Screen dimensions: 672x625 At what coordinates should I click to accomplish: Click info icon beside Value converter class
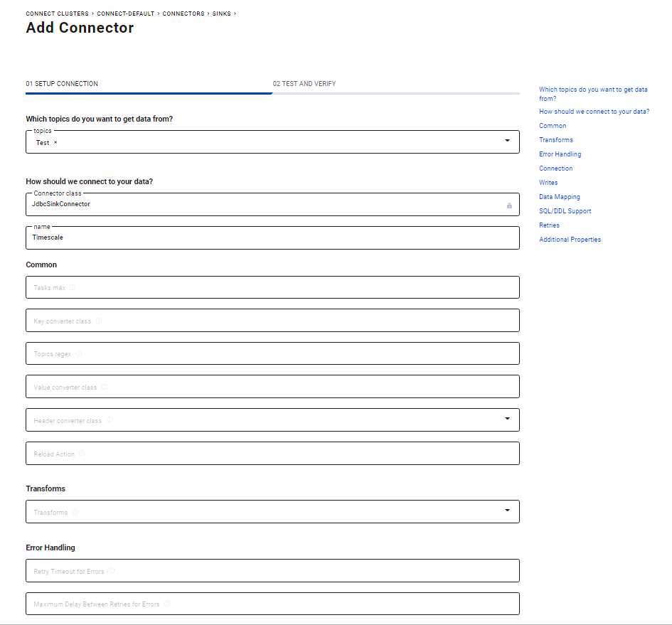105,387
